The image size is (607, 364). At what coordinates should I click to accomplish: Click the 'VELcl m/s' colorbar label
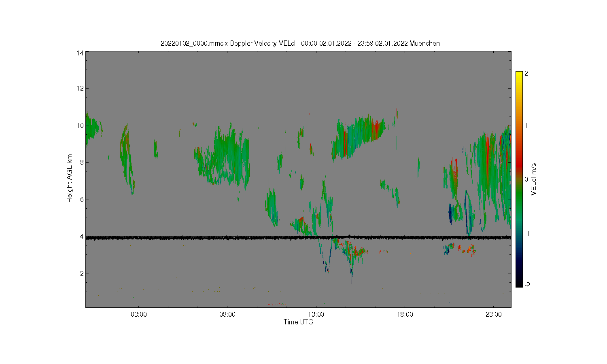coord(534,179)
